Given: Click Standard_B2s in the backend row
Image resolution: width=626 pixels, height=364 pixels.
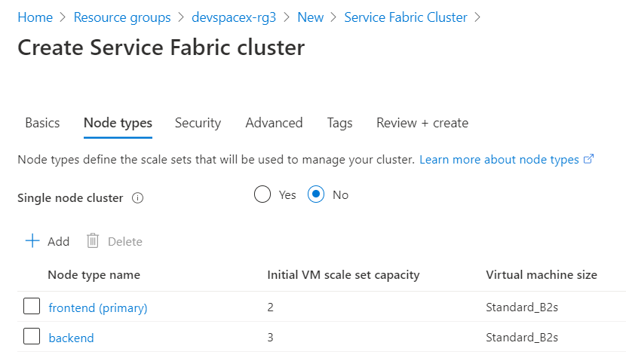Looking at the screenshot, I should tap(522, 338).
